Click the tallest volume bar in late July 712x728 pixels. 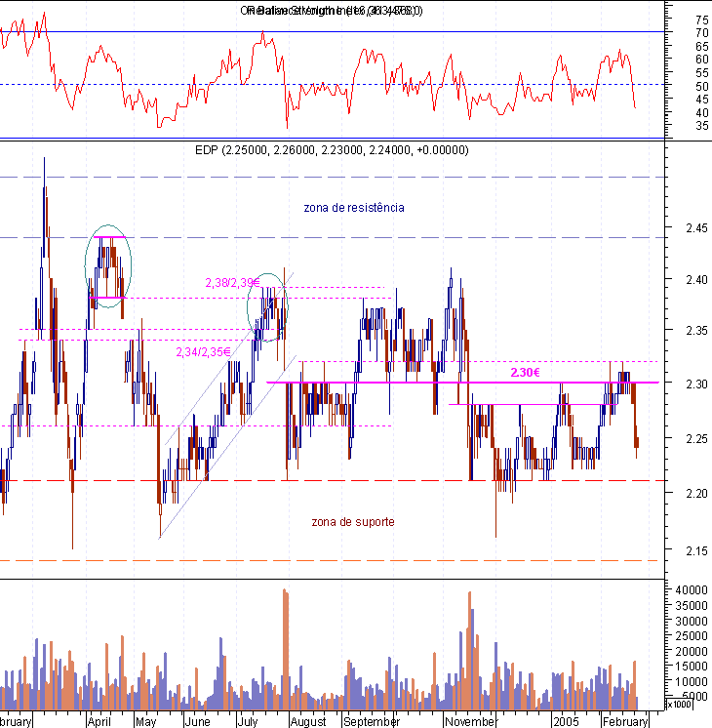(x=285, y=650)
